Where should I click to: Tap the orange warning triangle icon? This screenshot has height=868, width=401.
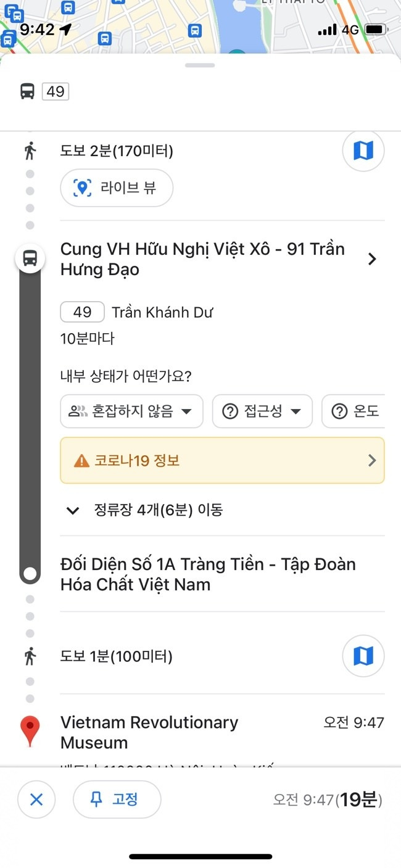tap(81, 461)
